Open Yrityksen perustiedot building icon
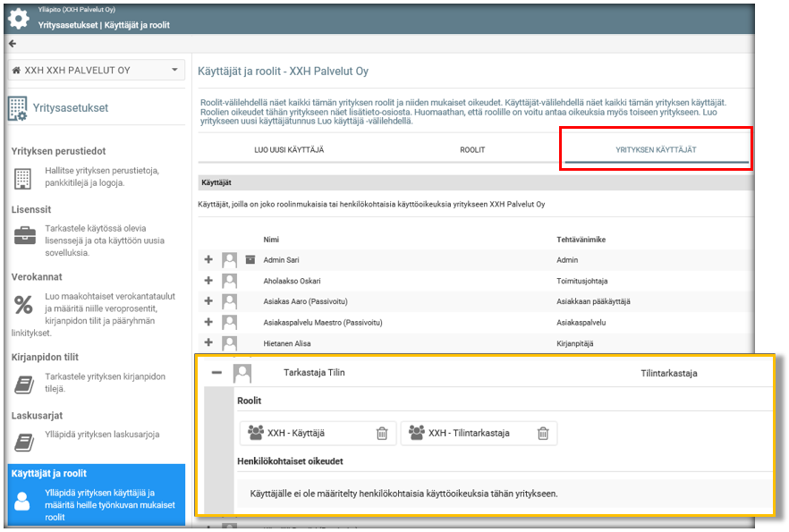Viewport: 789px width, 532px height. (x=22, y=178)
